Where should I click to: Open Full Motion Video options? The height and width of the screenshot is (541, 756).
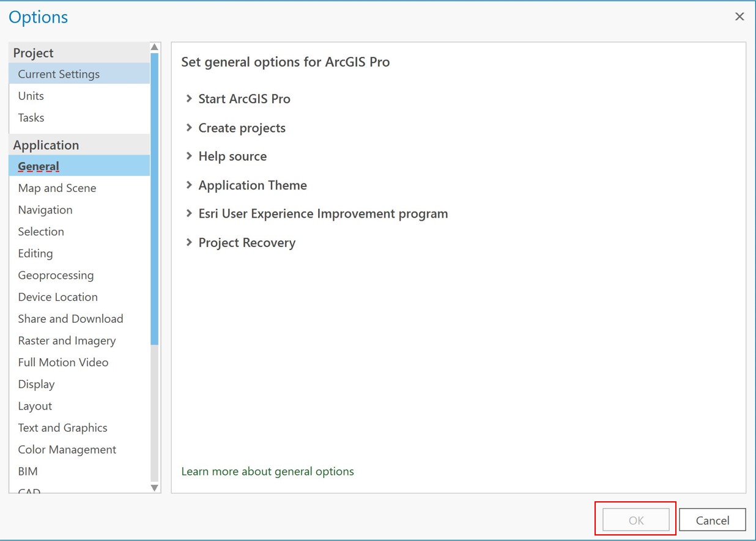(x=80, y=363)
